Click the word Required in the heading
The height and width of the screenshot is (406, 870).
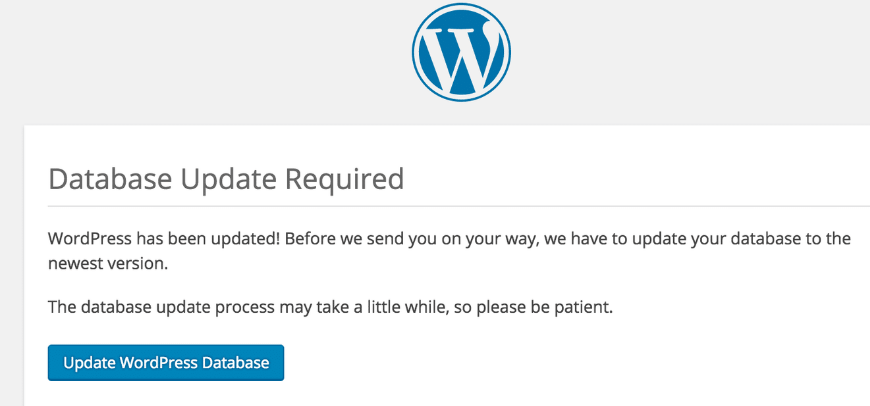(345, 179)
